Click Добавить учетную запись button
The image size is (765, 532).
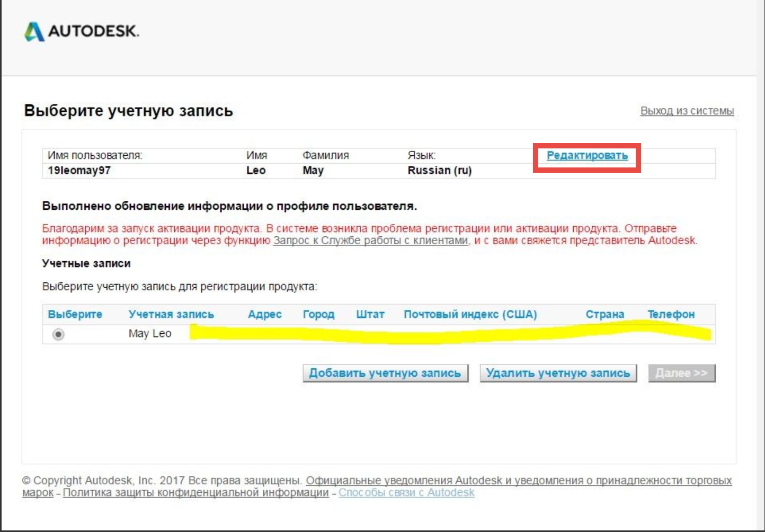click(385, 373)
